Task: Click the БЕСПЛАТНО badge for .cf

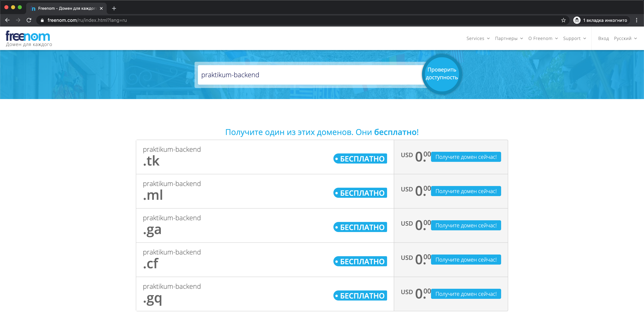Action: (x=360, y=262)
